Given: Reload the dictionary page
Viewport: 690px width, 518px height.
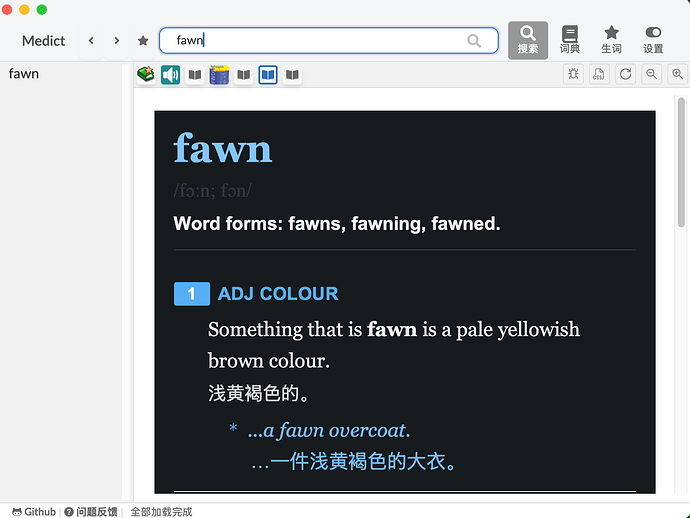Looking at the screenshot, I should coord(625,74).
